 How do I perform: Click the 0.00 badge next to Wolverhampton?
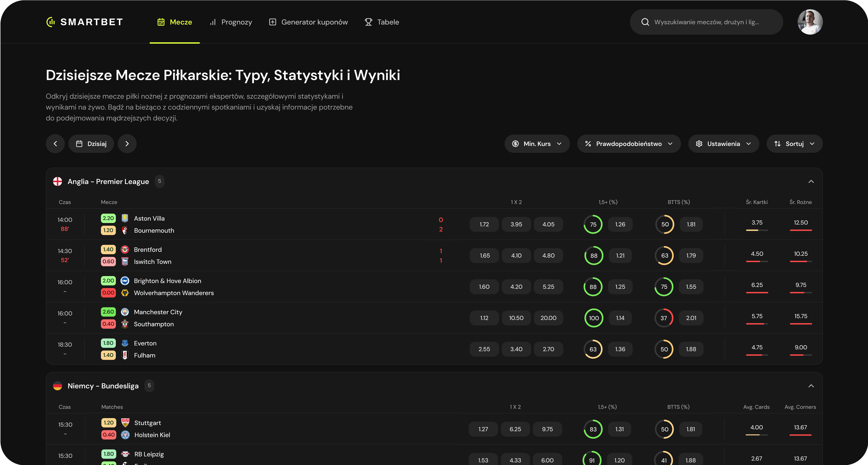108,293
